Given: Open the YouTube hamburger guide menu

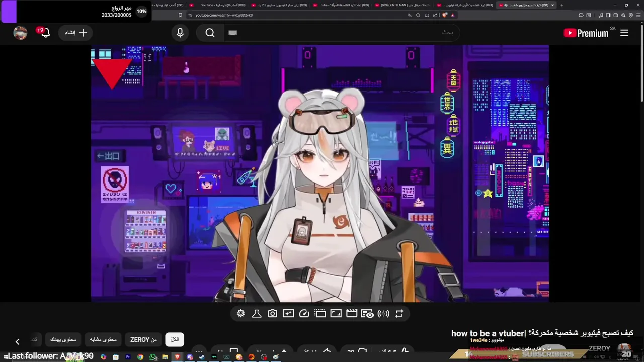Looking at the screenshot, I should click(x=624, y=33).
